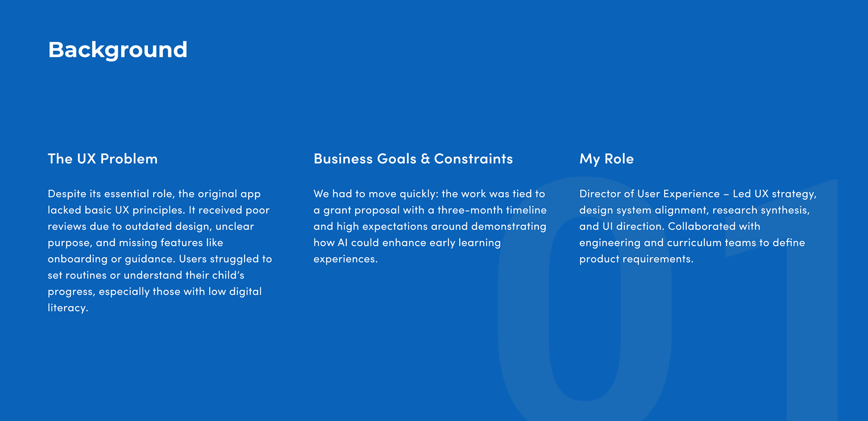Click line 'design system alignment, research synthesis,'
This screenshot has width=868, height=421.
[x=694, y=210]
